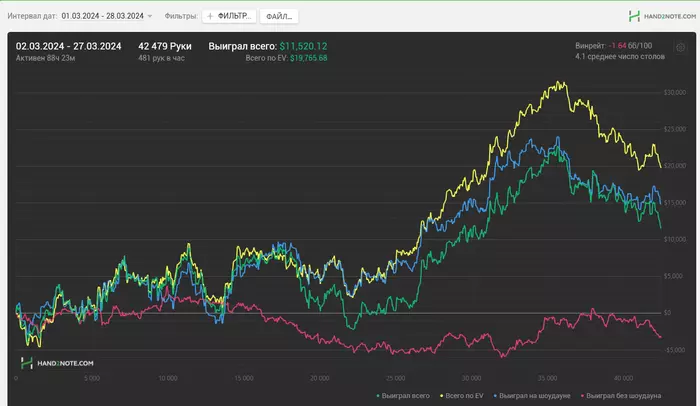
Task: Click the Hand2Note.com watermark on chart
Action: tap(57, 363)
